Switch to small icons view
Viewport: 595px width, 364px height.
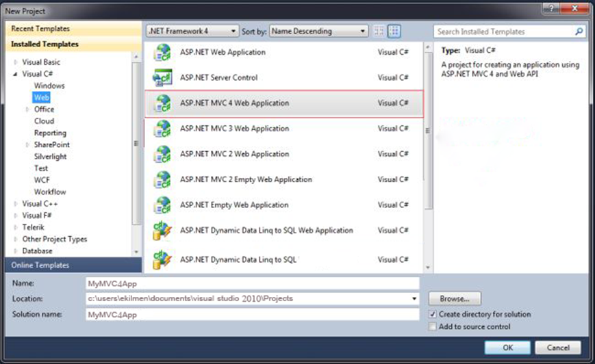coord(379,31)
